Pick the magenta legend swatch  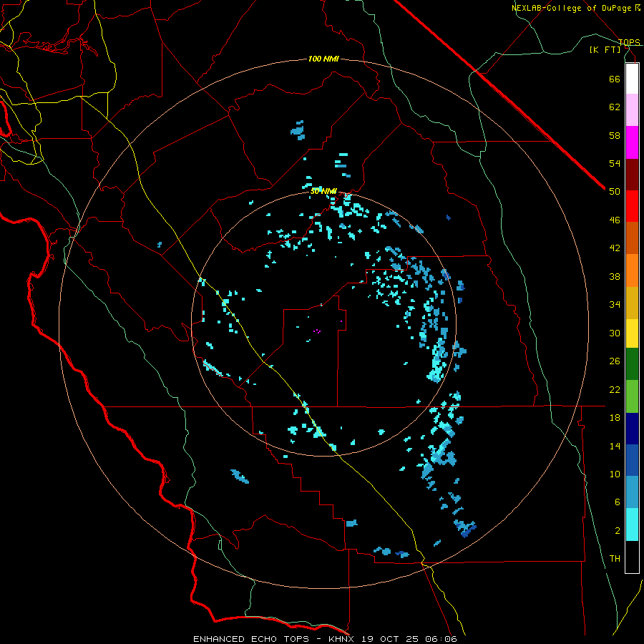[x=632, y=142]
